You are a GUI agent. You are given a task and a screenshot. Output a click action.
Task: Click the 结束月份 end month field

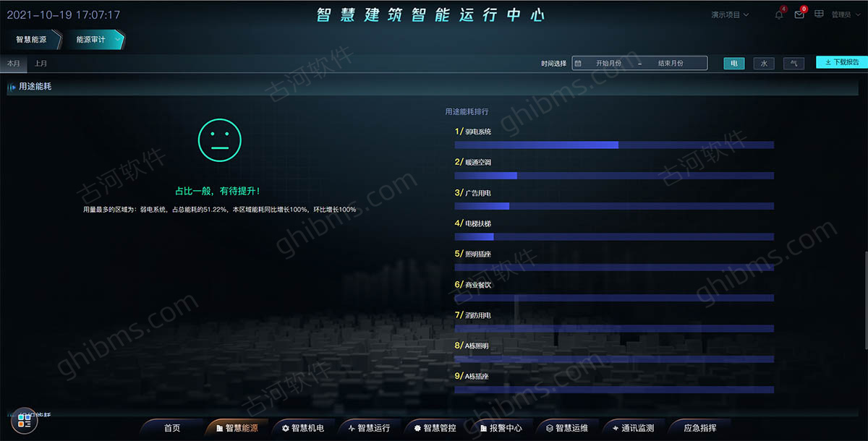671,64
